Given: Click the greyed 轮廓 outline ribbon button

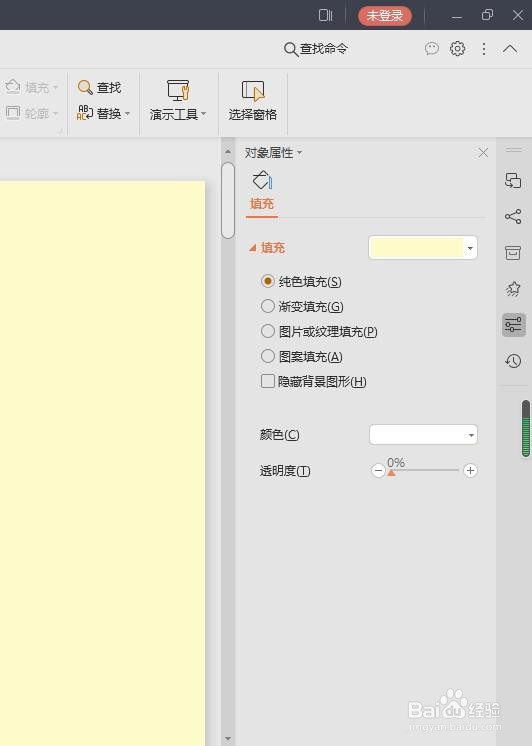Looking at the screenshot, I should click(x=31, y=113).
